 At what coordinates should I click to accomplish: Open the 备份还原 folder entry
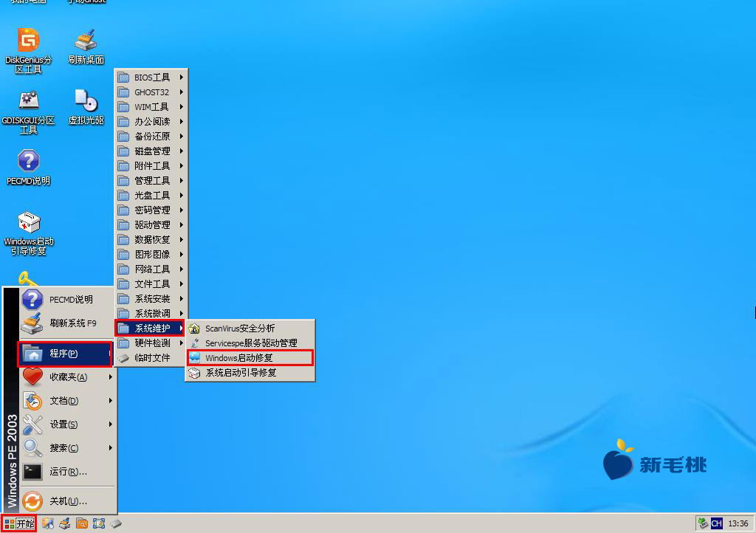coord(151,137)
